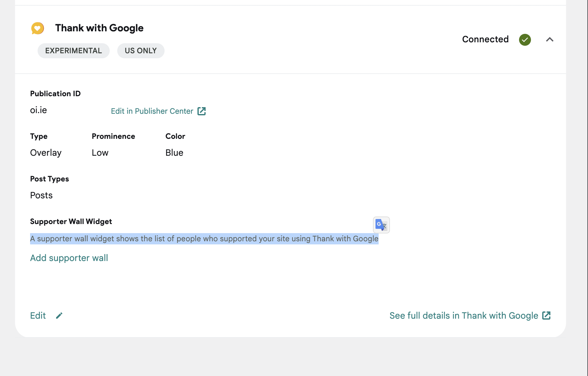Click the Post Types label
588x376 pixels.
[50, 179]
